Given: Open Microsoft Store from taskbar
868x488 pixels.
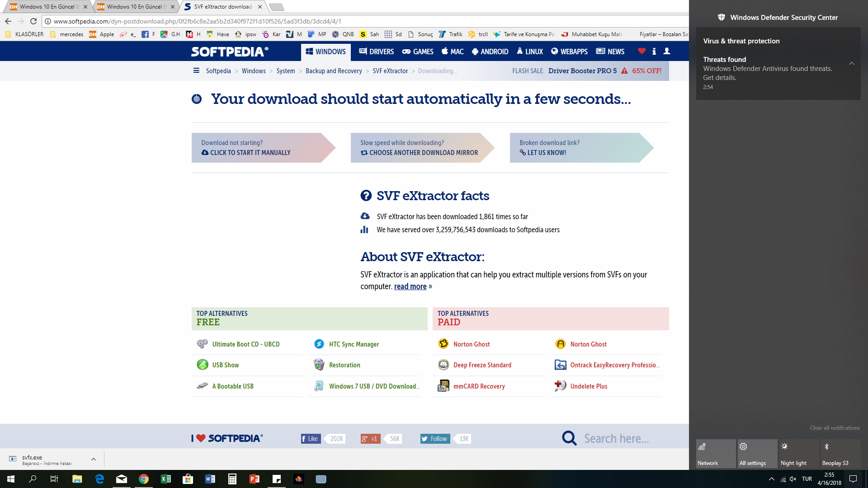Looking at the screenshot, I should pos(188,479).
